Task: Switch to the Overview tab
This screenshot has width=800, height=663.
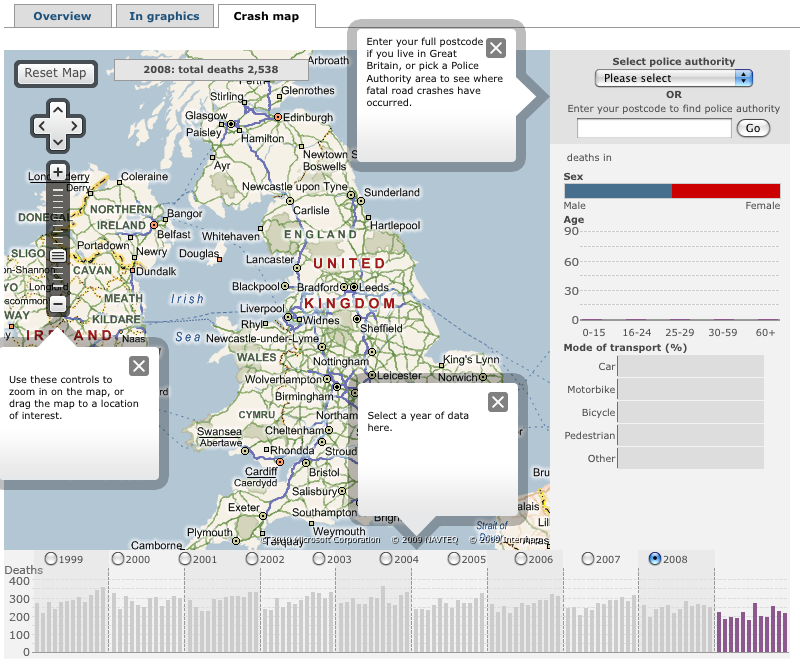Action: [x=62, y=16]
